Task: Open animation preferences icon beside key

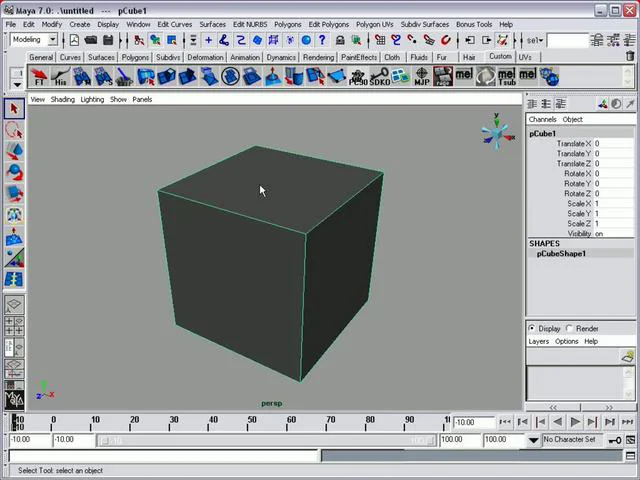Action: coord(630,440)
